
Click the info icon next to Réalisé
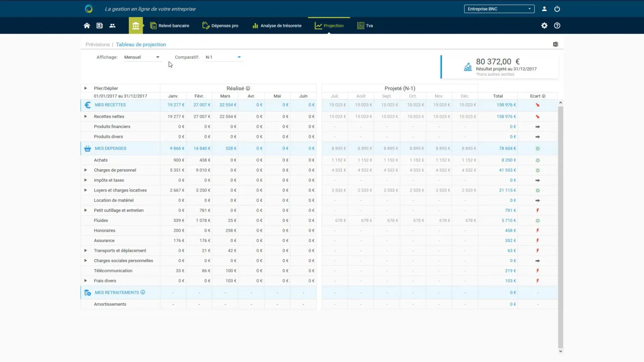tap(248, 88)
